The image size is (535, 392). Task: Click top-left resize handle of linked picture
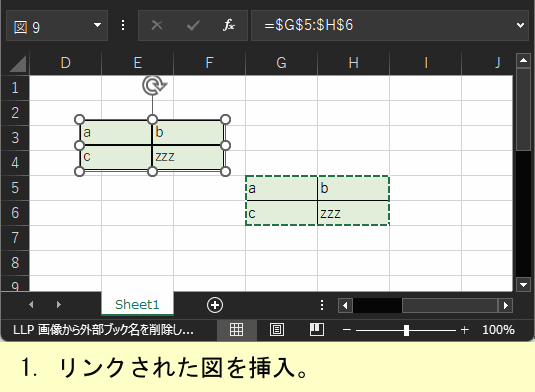click(x=79, y=119)
